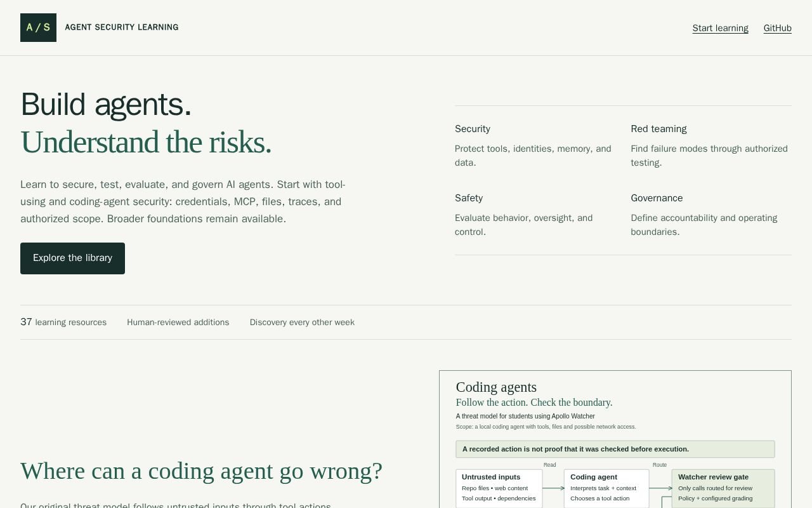
Task: Open the Agent Security Learning home link
Action: (x=100, y=27)
